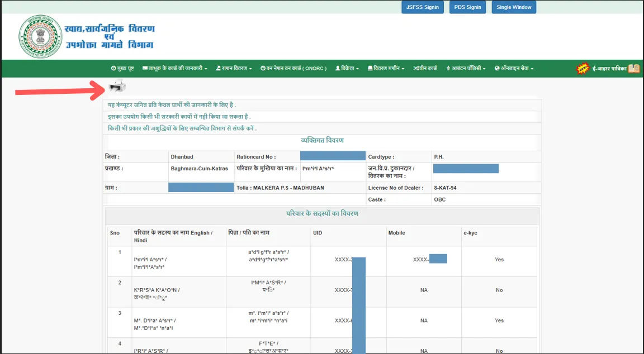Click License No of Dealer label
Image resolution: width=644 pixels, height=354 pixels.
pos(396,188)
